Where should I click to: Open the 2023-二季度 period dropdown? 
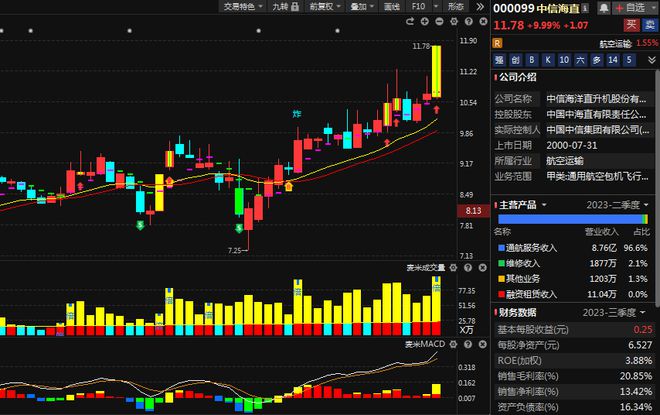coord(619,204)
